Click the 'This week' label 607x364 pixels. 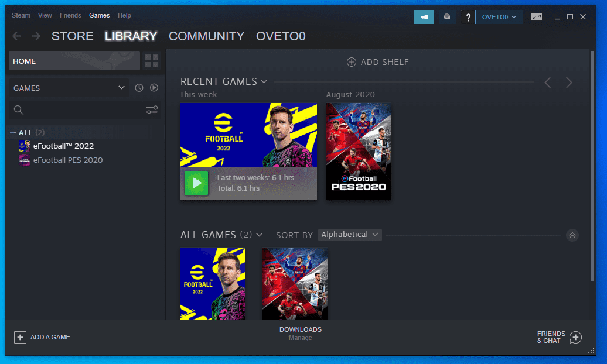pos(198,94)
